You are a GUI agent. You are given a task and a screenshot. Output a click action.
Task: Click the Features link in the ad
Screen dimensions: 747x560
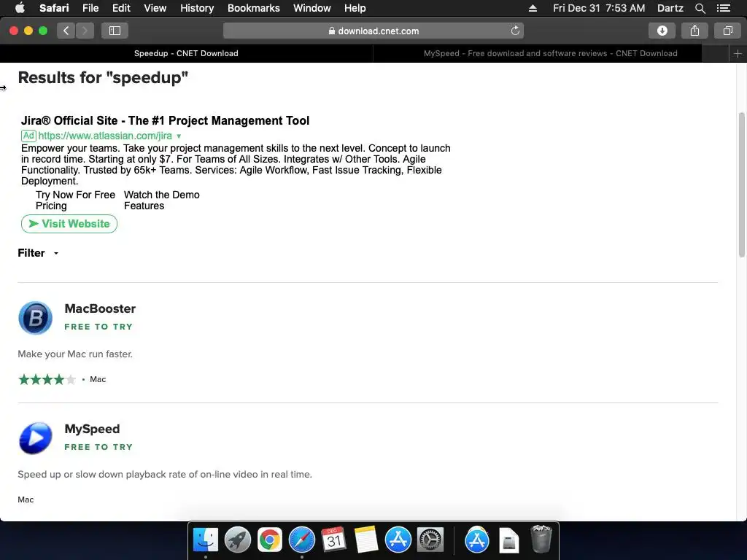click(144, 206)
